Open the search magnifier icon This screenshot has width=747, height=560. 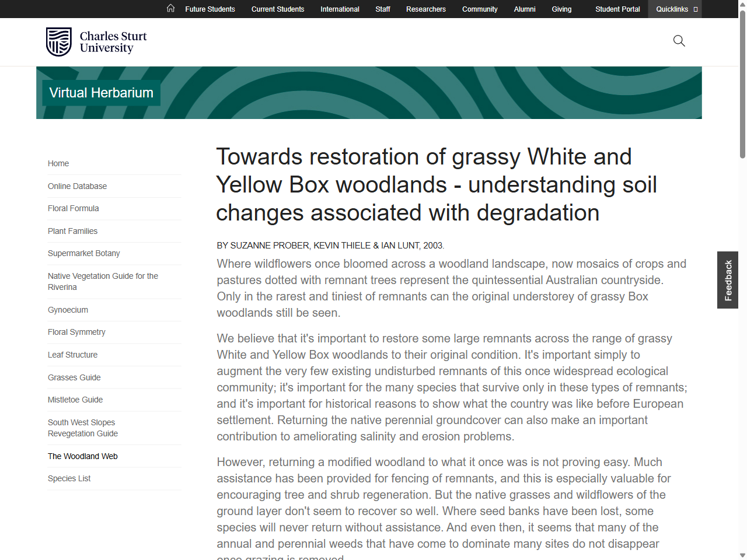(679, 41)
